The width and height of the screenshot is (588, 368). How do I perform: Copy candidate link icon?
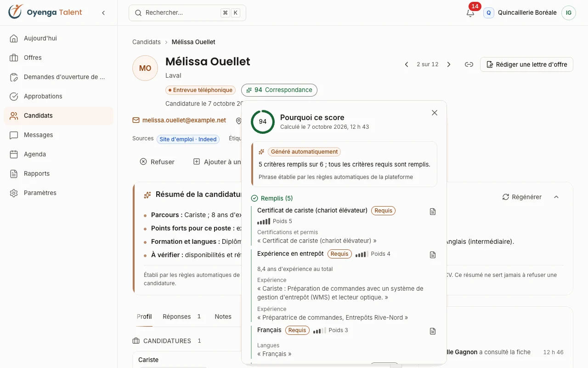pos(469,64)
